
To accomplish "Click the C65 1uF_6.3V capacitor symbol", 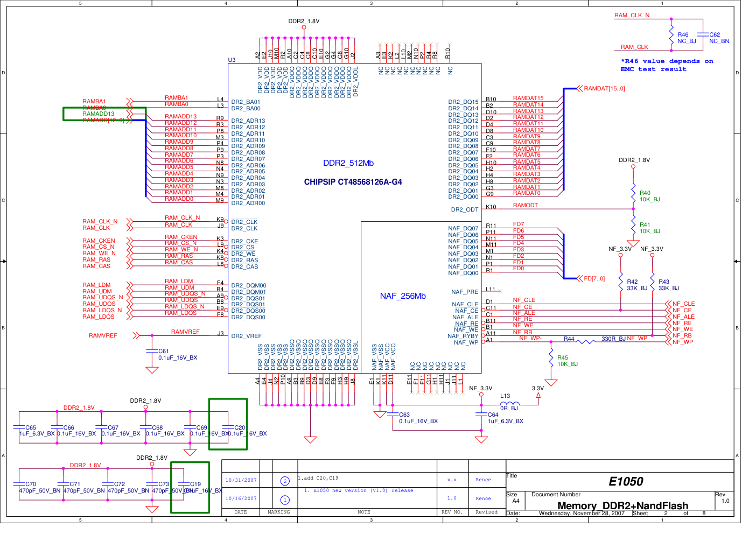I will [x=19, y=427].
